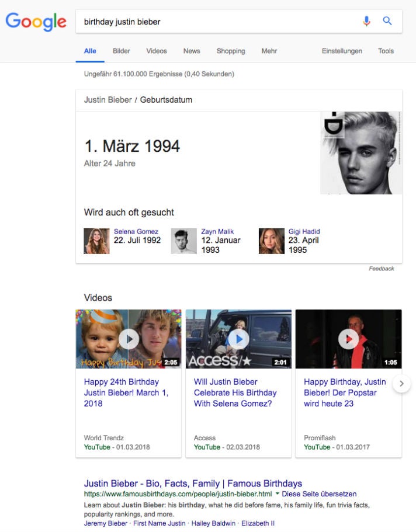Open the Tools search filter
The width and height of the screenshot is (416, 532).
pos(386,51)
